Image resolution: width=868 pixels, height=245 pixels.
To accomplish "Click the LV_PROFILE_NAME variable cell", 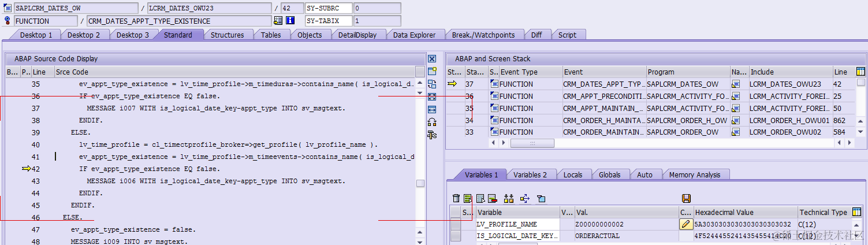I will 517,224.
